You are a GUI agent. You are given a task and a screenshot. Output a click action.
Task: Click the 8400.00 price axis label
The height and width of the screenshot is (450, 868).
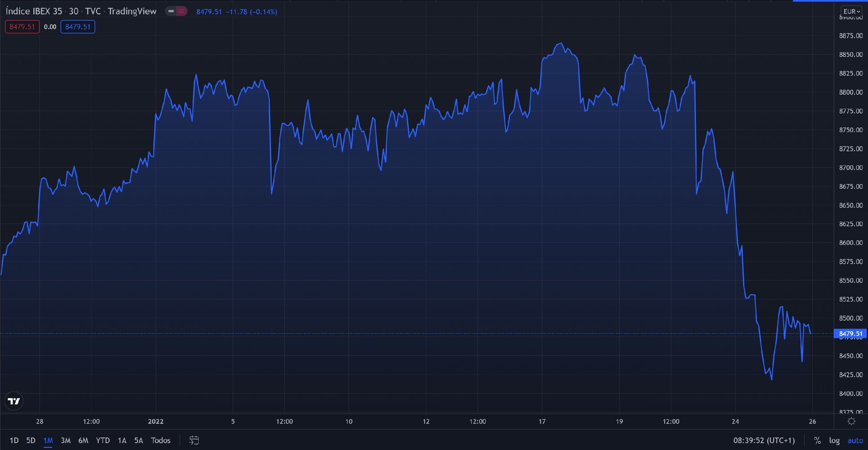pos(851,393)
